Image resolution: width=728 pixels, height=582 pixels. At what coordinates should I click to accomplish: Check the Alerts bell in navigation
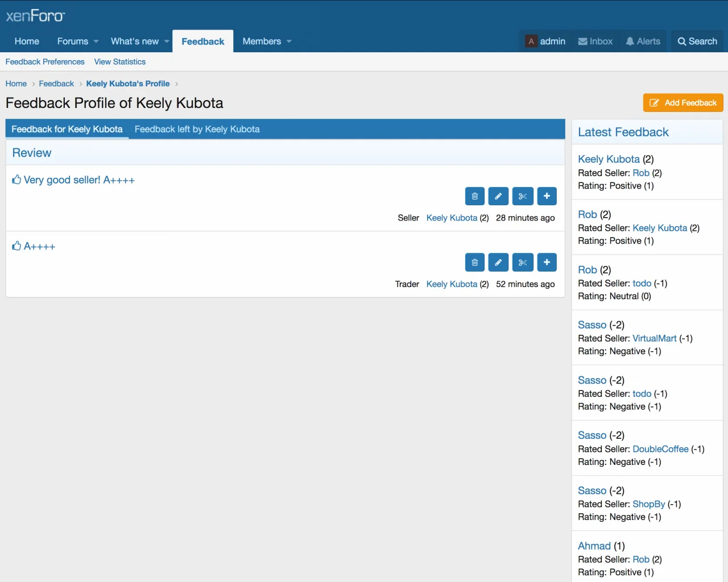643,41
